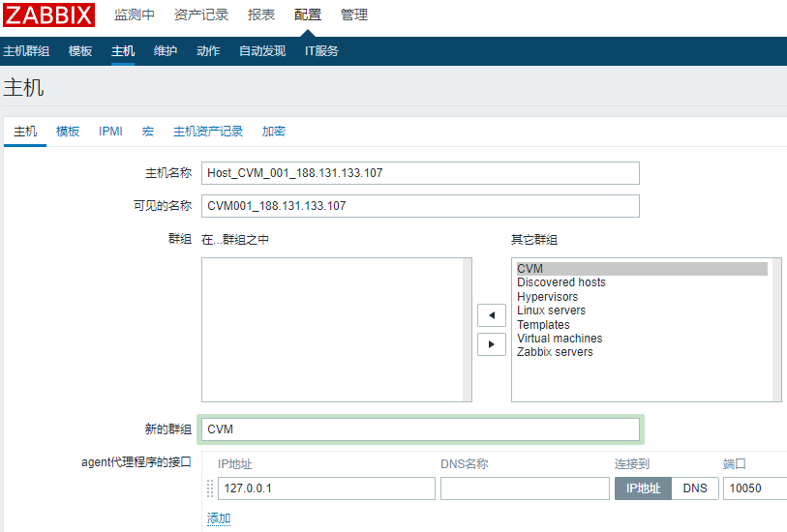
Task: Focus the DNS名称 input field
Action: pyautogui.click(x=525, y=488)
